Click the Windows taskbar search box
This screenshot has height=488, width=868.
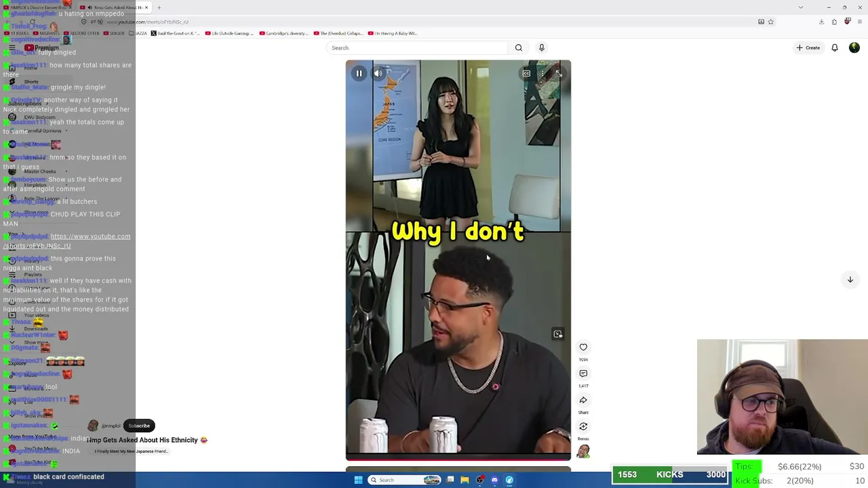point(404,480)
